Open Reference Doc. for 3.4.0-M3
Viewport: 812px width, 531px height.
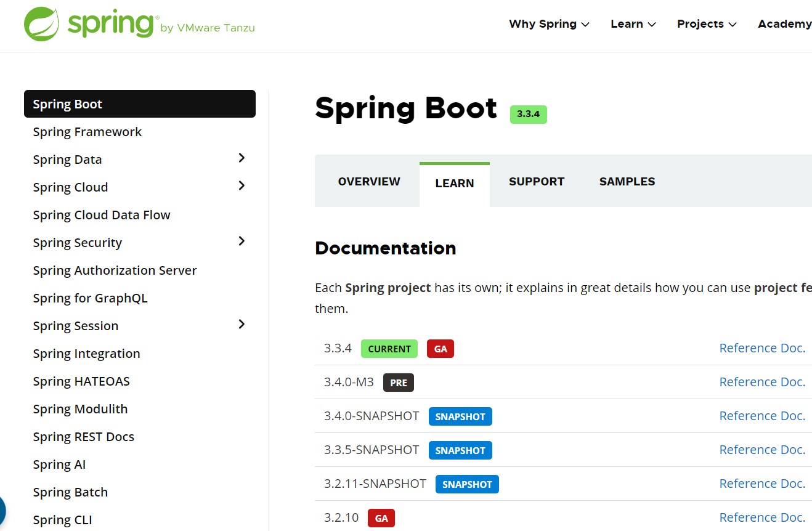click(x=762, y=382)
